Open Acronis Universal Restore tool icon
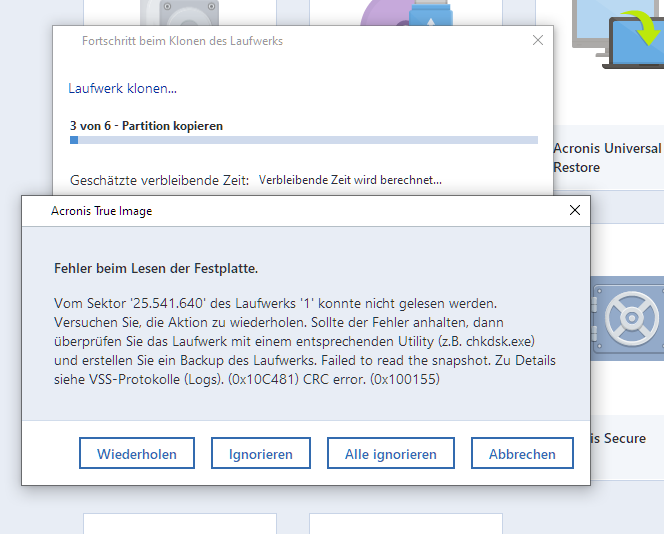 (x=618, y=35)
